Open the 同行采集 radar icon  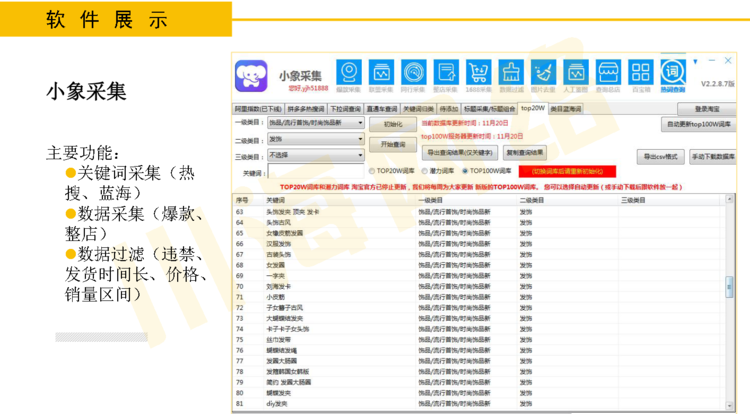click(413, 73)
